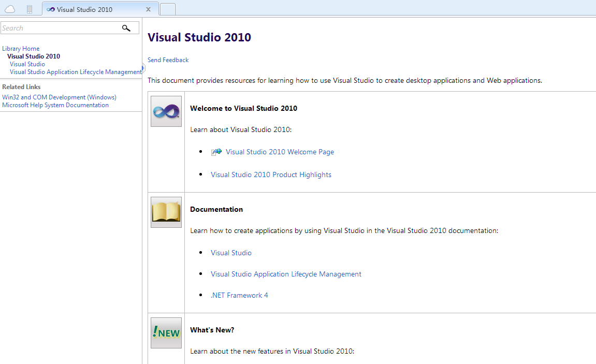Collapse the sidebar using the splitter arrow
Image resolution: width=596 pixels, height=364 pixels.
click(x=143, y=68)
